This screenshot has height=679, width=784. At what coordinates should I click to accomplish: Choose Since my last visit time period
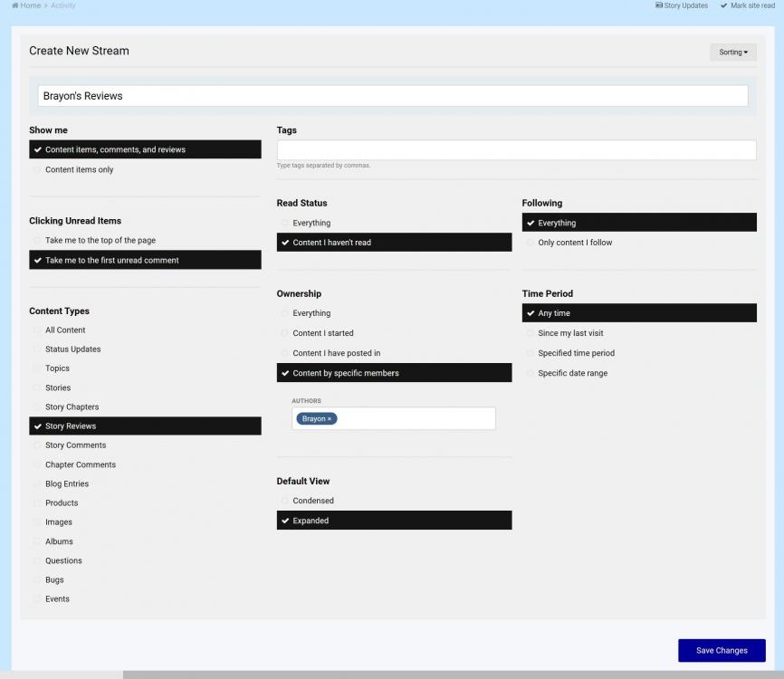(x=570, y=333)
